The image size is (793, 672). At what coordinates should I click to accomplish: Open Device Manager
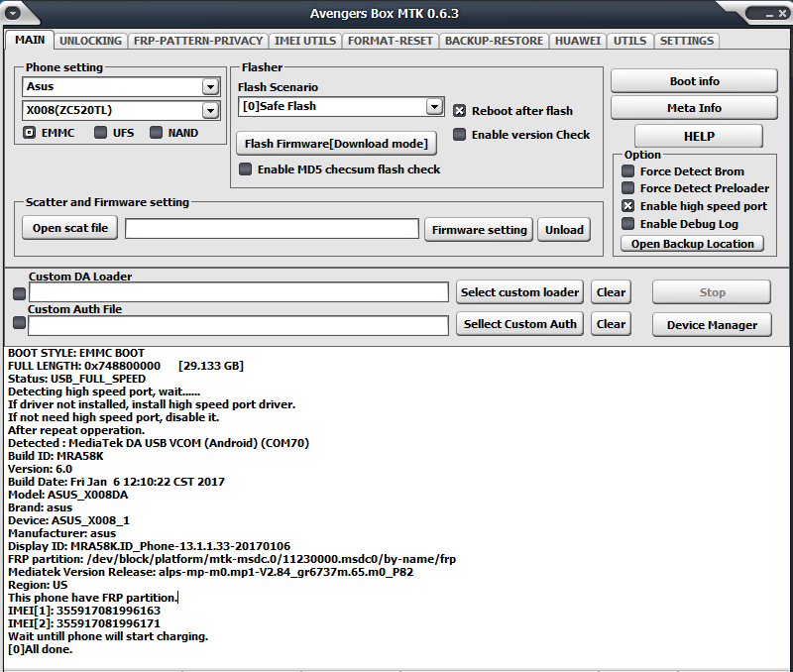point(711,324)
